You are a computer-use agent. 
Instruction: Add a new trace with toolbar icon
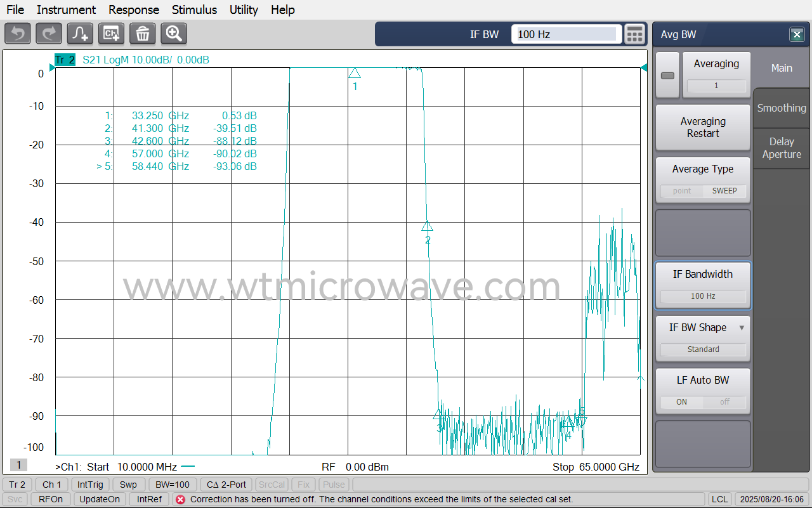tap(80, 34)
